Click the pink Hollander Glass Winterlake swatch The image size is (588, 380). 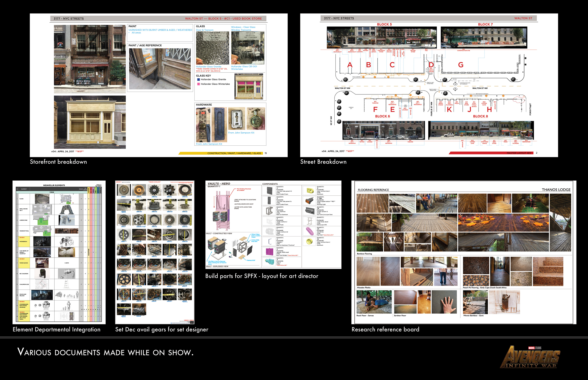(198, 84)
